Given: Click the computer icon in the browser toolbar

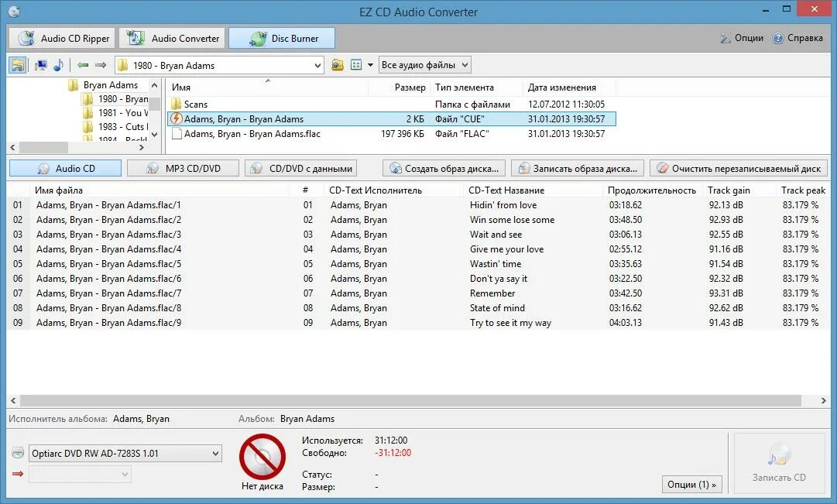Looking at the screenshot, I should click(x=40, y=65).
